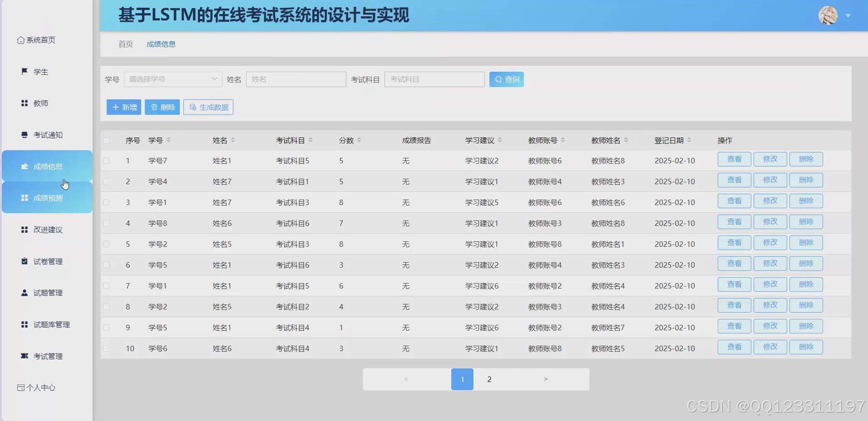Check the select-all checkbox in table header
Image resolution: width=868 pixels, height=421 pixels.
click(x=107, y=140)
